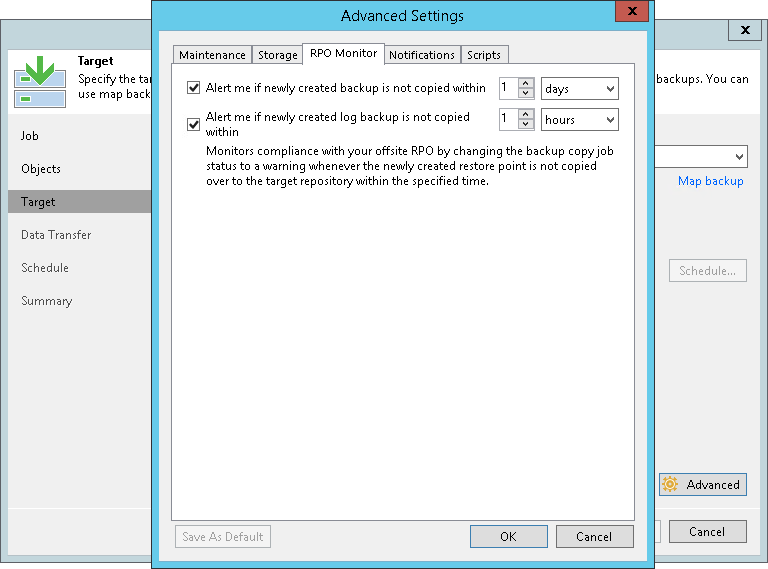Image resolution: width=768 pixels, height=569 pixels.
Task: Click the Target wizard download arrow icon
Action: [x=40, y=81]
